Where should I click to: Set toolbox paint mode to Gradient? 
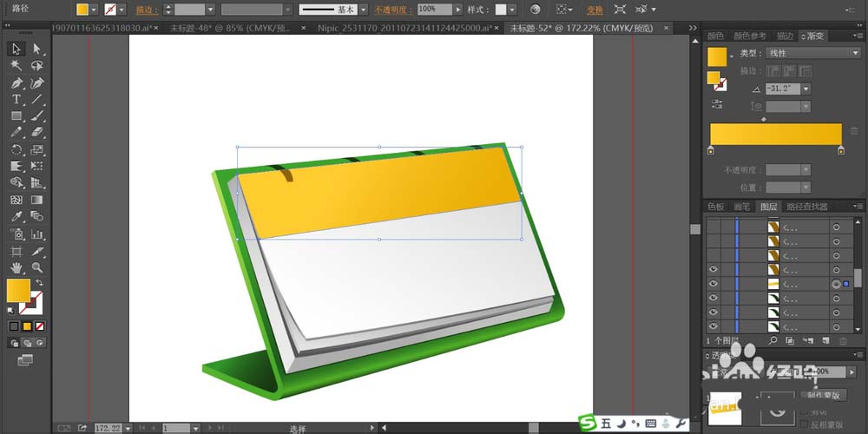[x=27, y=326]
